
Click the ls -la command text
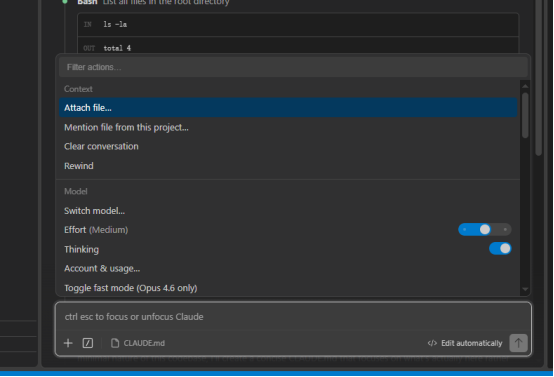coord(115,24)
